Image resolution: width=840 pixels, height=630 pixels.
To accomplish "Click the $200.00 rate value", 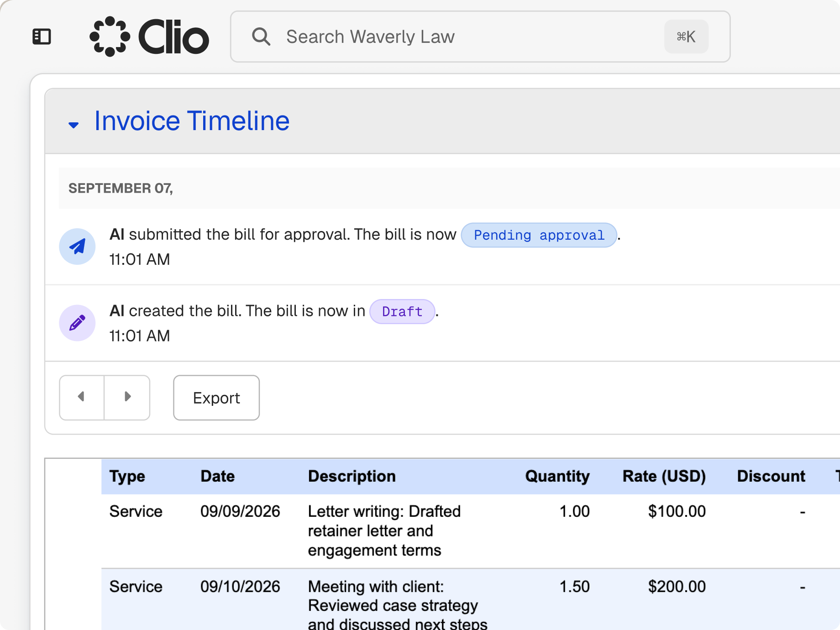I will [x=677, y=587].
